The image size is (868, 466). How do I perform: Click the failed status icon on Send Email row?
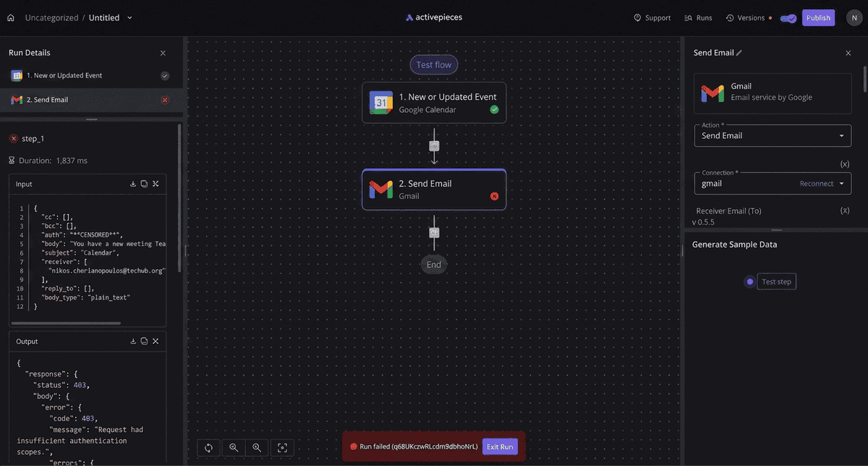pyautogui.click(x=165, y=100)
